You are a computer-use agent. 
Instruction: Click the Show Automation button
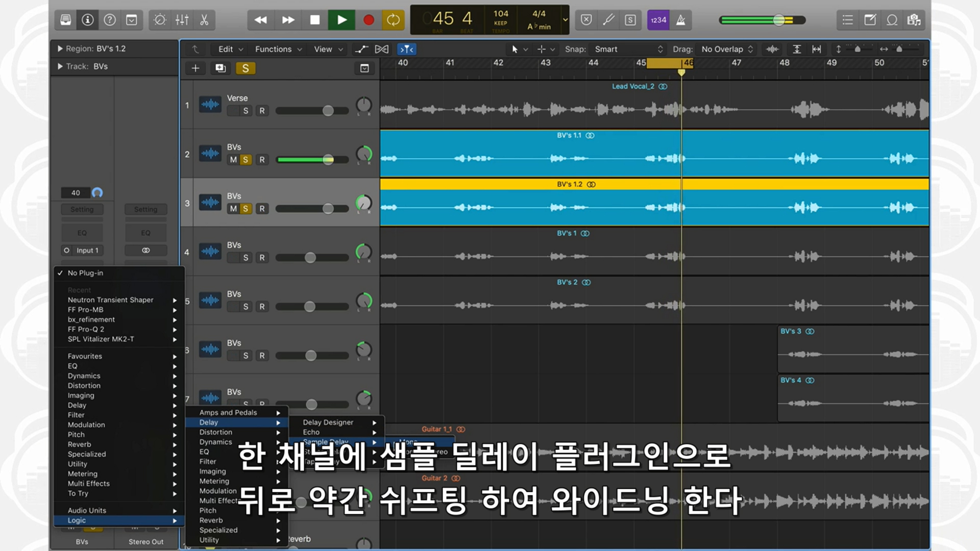tap(361, 49)
